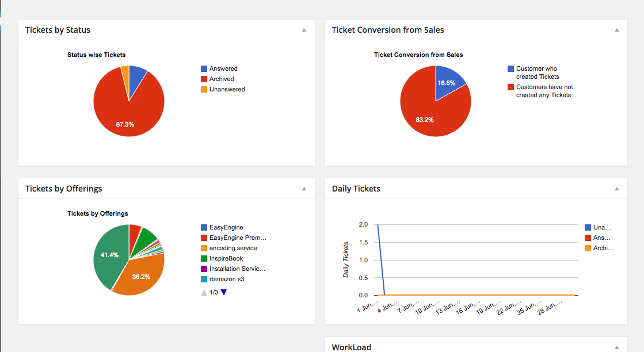Click the Archived legend entry
Image resolution: width=644 pixels, height=352 pixels.
coord(222,79)
